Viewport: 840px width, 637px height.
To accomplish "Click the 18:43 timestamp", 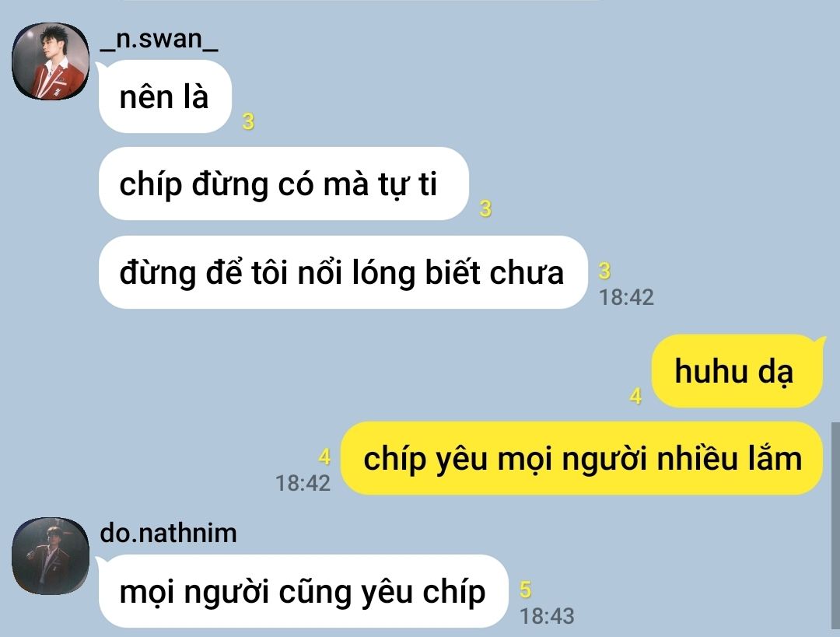I will click(547, 615).
